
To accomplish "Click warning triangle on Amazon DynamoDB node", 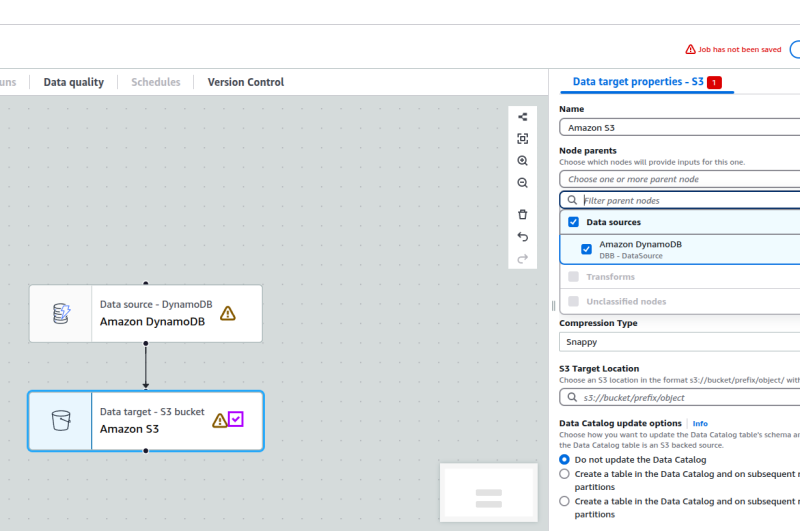I will click(228, 313).
